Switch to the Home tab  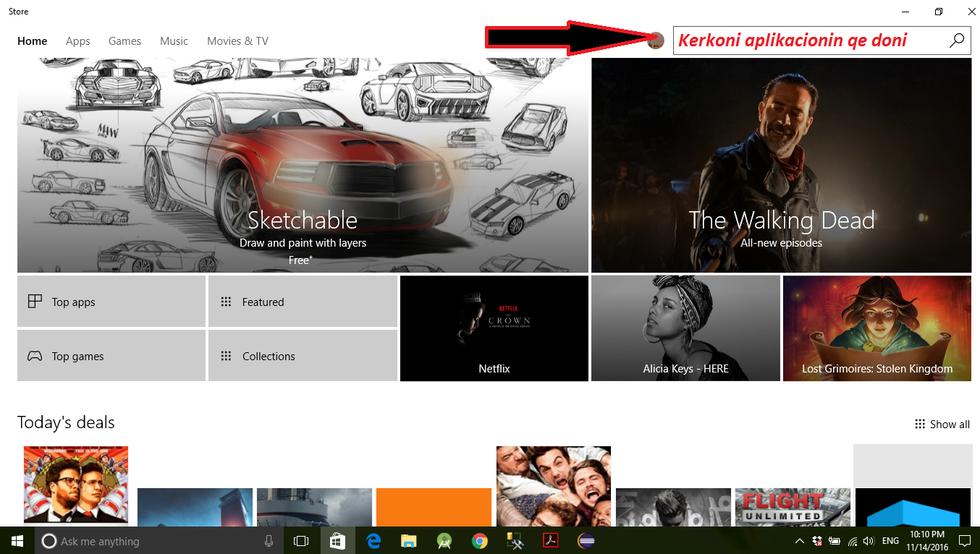pos(33,41)
